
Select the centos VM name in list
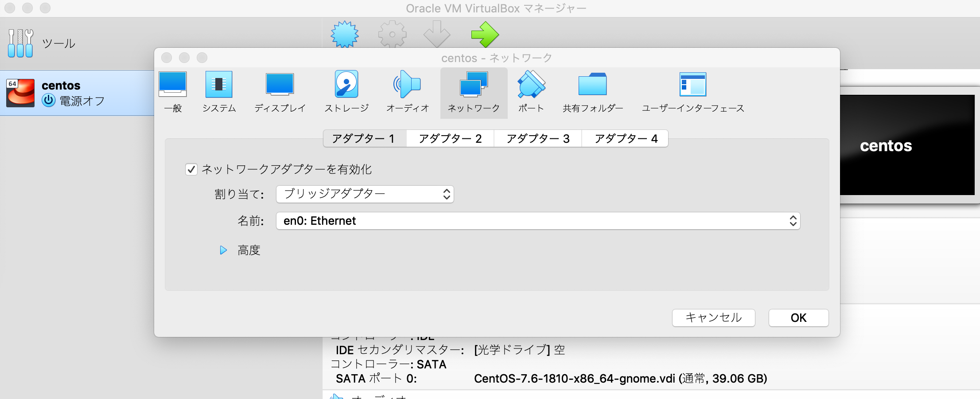pos(61,86)
